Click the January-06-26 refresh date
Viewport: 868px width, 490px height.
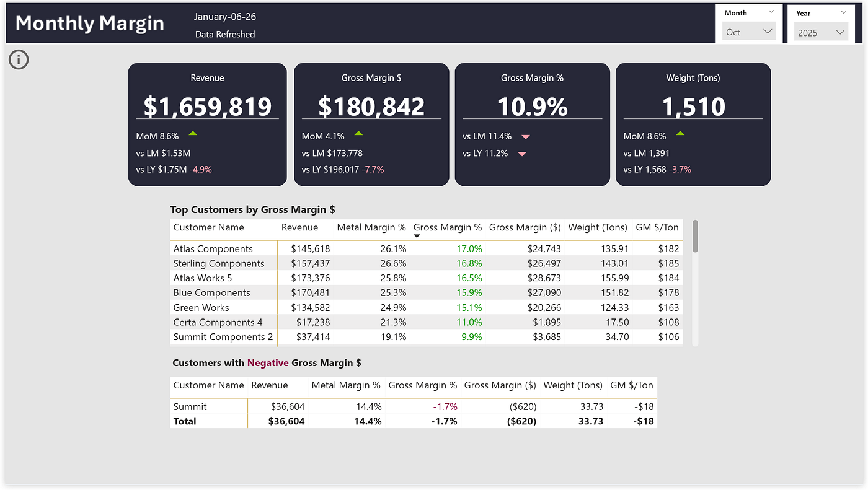click(x=225, y=17)
